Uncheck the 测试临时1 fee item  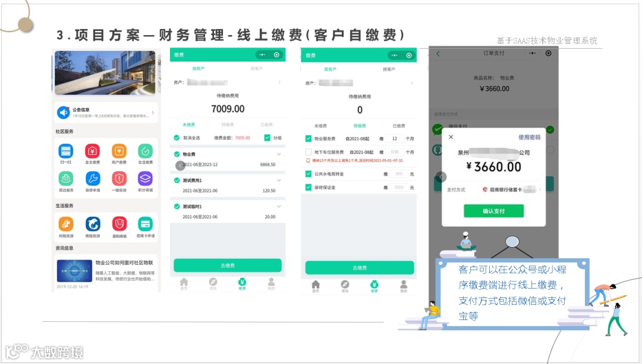pyautogui.click(x=177, y=207)
